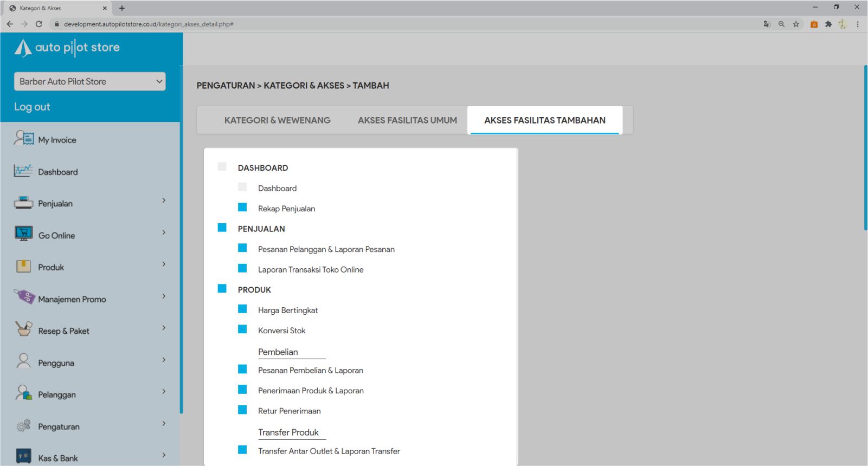Uncheck the Retur Penerimaan checkbox
The width and height of the screenshot is (868, 466).
pos(242,410)
